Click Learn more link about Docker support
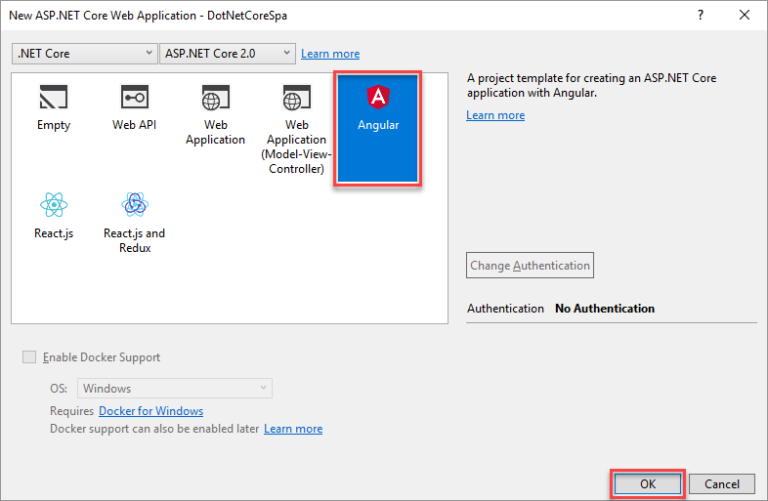This screenshot has height=501, width=768. pyautogui.click(x=293, y=429)
